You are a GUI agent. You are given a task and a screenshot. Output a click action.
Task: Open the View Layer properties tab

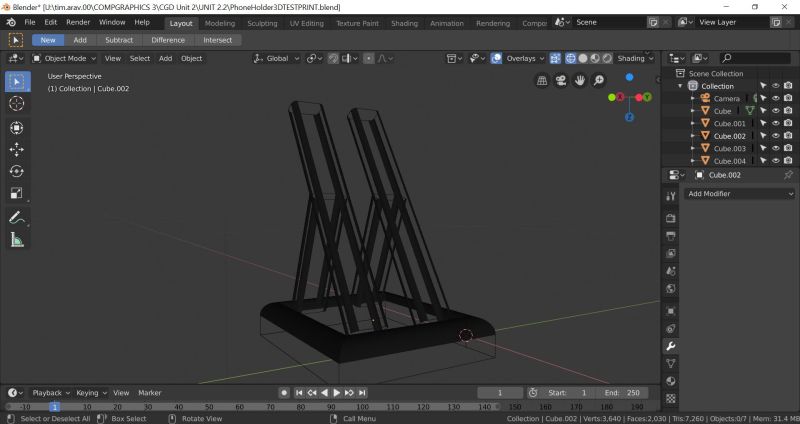(x=671, y=254)
